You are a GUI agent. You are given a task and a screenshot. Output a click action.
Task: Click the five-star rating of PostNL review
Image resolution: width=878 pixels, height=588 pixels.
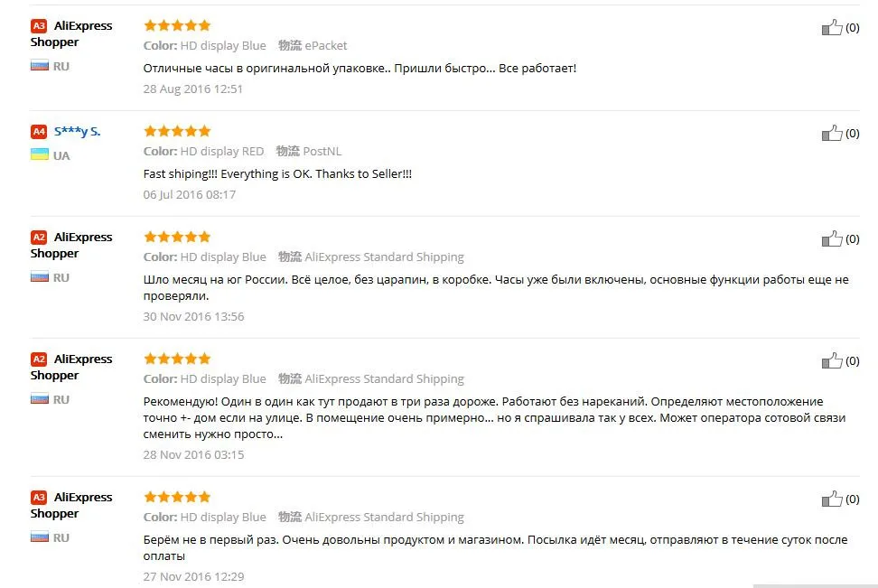[177, 131]
